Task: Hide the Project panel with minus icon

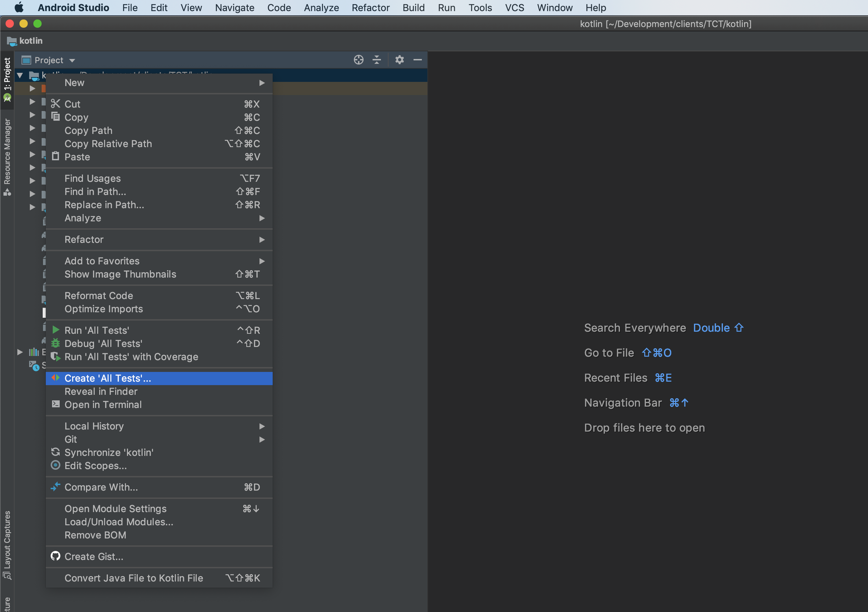Action: point(418,60)
